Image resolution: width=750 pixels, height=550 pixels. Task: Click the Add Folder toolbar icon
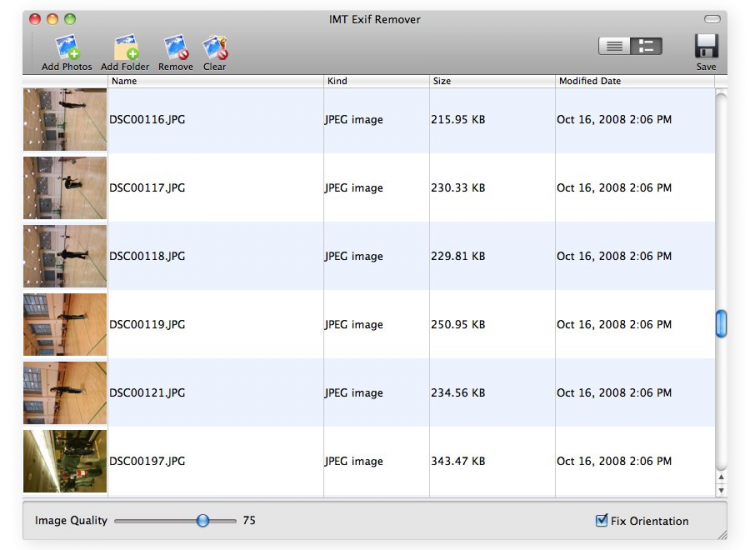[x=126, y=47]
